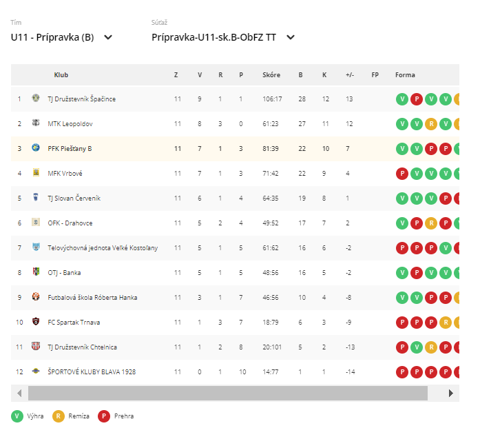Click FC Spartak Trnava club logo
Viewport: 480px width, 448px height.
tap(36, 322)
